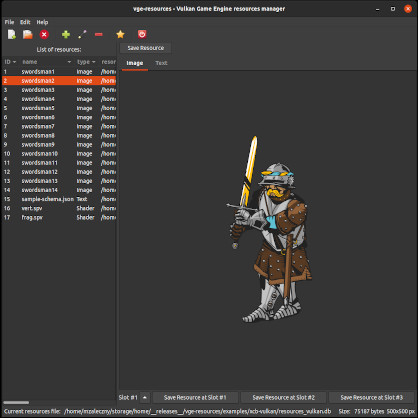Select the swordsman4 row
This screenshot has width=418, height=418.
59,99
